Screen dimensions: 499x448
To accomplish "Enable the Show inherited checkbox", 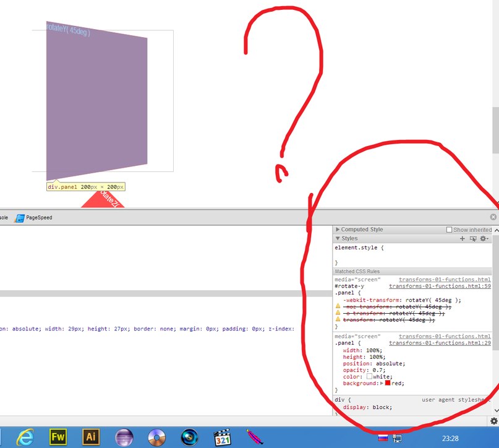I will tap(450, 230).
